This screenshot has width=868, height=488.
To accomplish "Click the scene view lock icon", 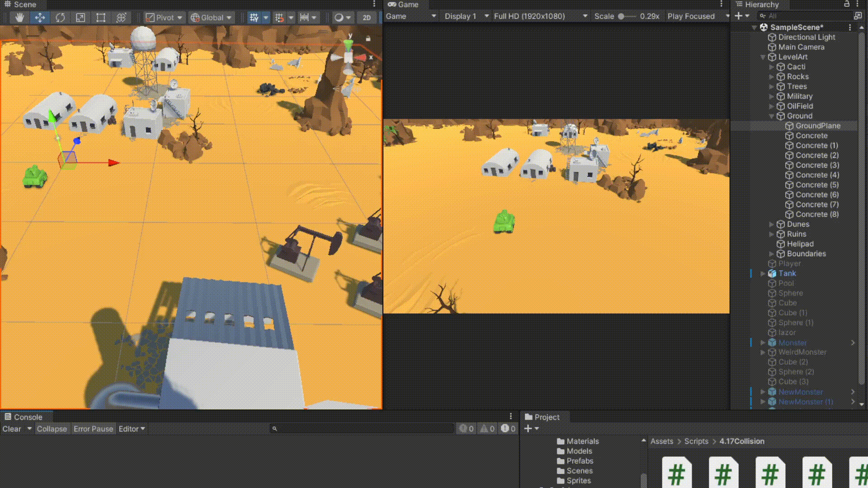I will click(x=368, y=39).
